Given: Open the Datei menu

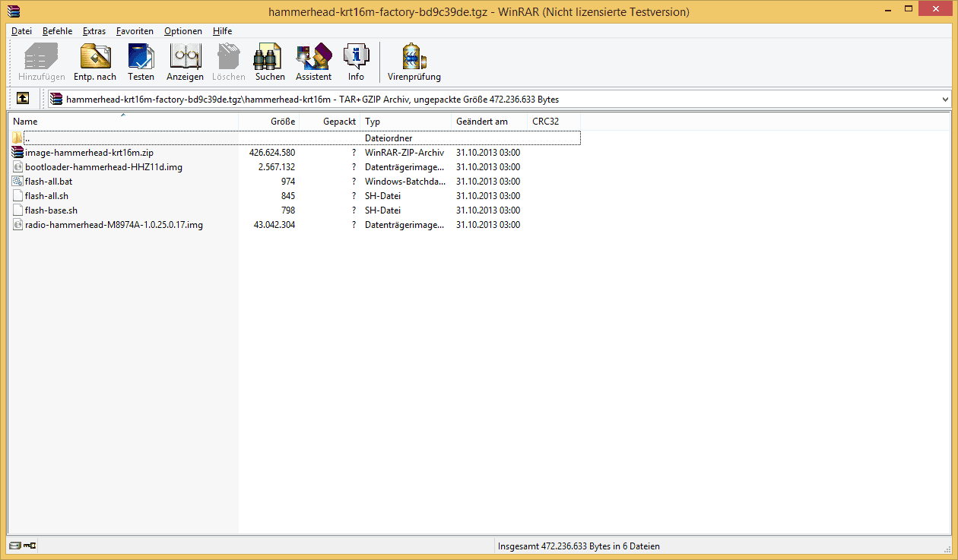Looking at the screenshot, I should click(21, 31).
